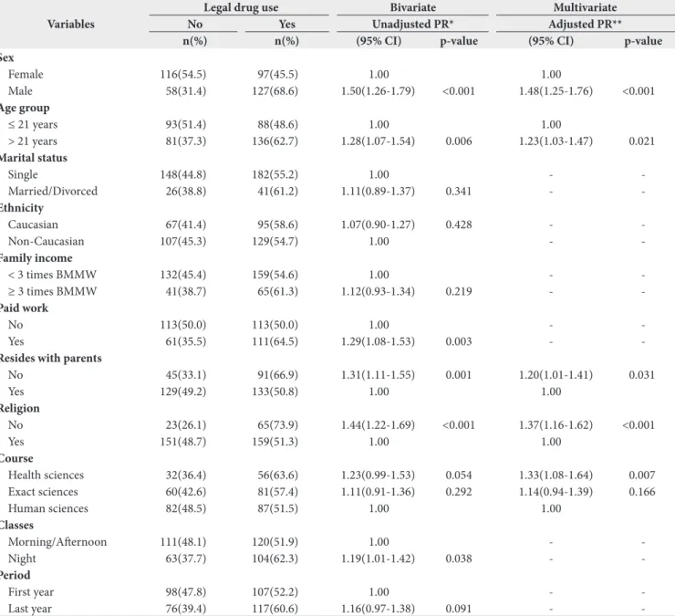
Task: Click the value 1.31(1.11-1.55)
Action: coord(378,375)
